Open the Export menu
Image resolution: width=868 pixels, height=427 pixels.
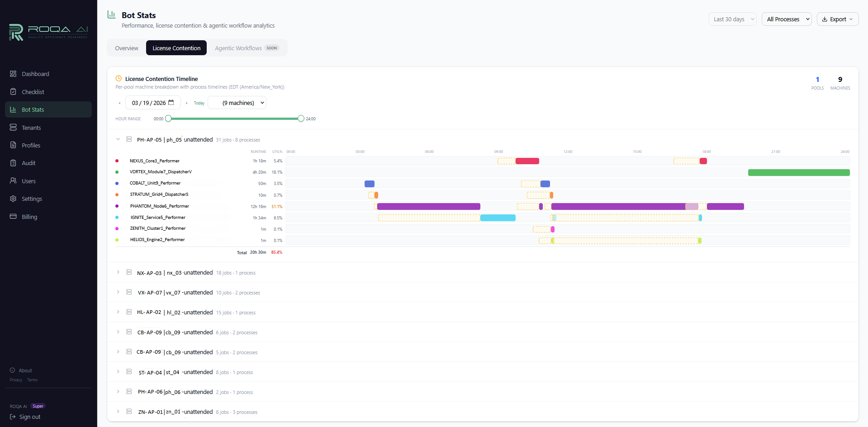(x=837, y=19)
